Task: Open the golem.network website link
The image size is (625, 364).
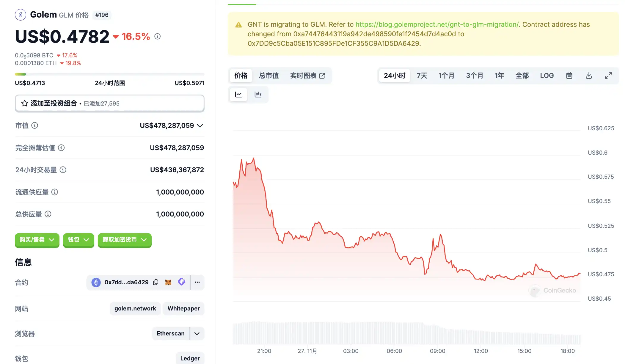Action: (x=135, y=308)
